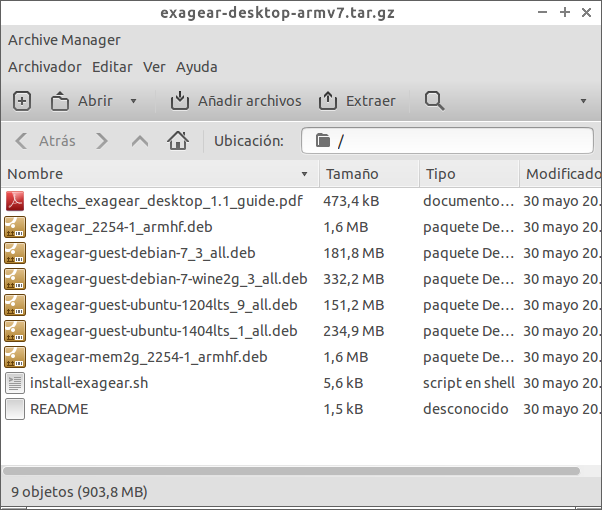Click the PDF icon of eltechs guide
The width and height of the screenshot is (602, 510).
tap(15, 201)
